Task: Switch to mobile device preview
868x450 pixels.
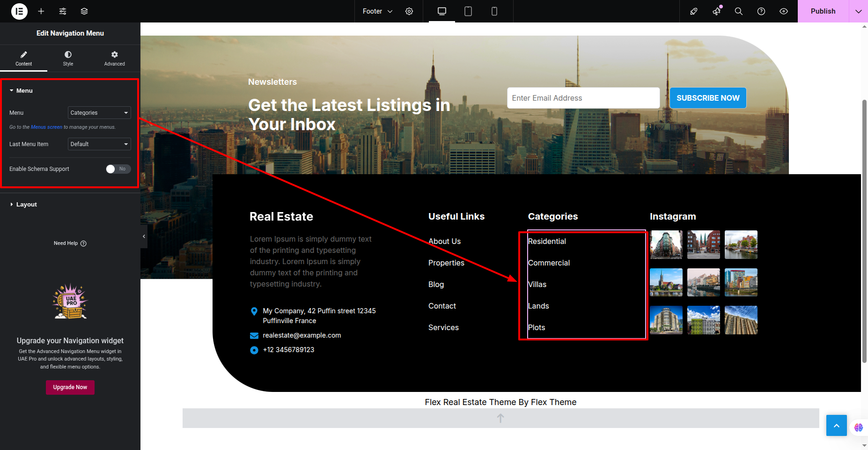Action: pyautogui.click(x=494, y=11)
